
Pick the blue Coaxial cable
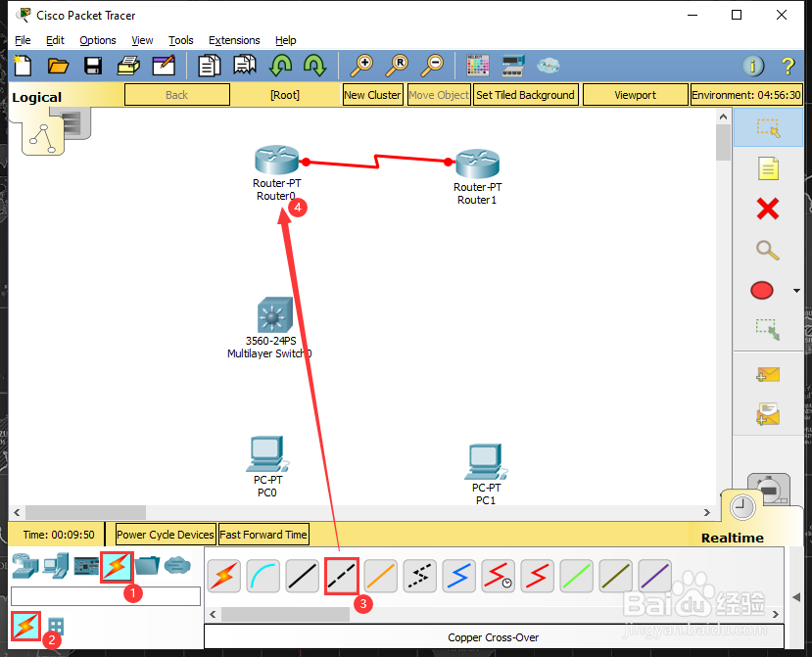tap(458, 576)
